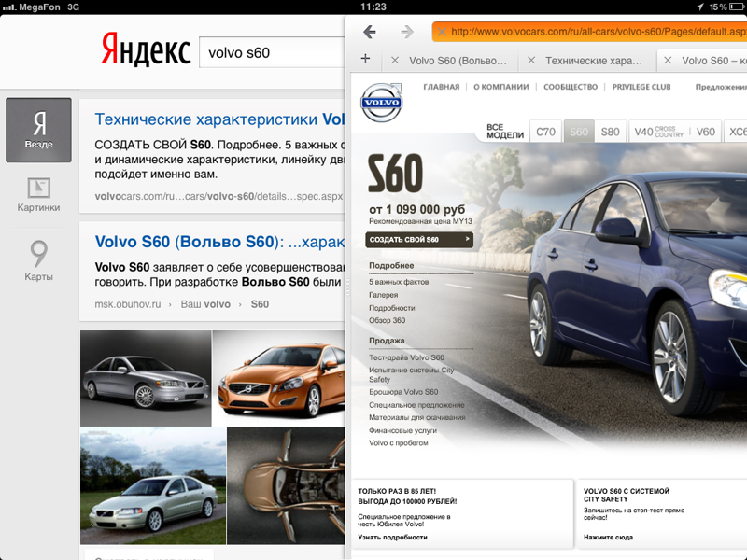Select the S80 model tab
Screen dimensions: 747x560
(610, 132)
